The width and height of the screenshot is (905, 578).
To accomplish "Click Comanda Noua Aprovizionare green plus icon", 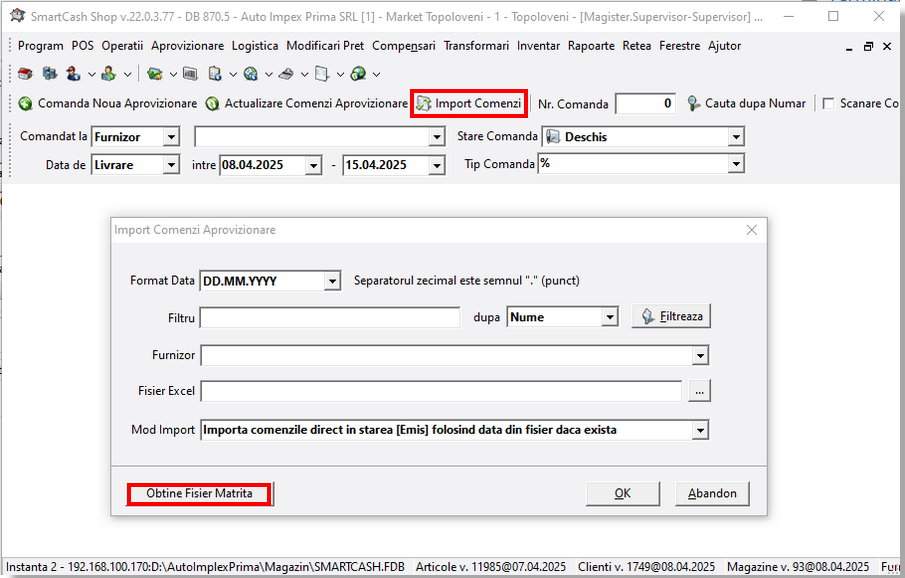I will coord(25,104).
